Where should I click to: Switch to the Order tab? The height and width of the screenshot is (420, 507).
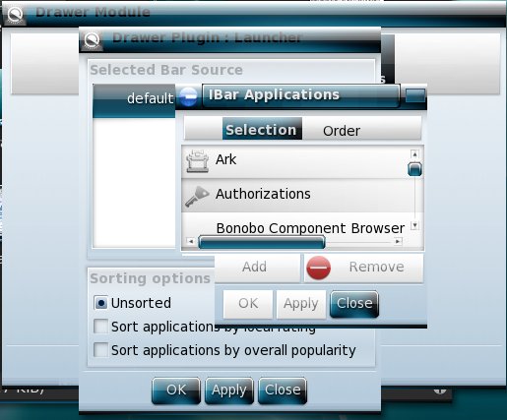point(342,131)
